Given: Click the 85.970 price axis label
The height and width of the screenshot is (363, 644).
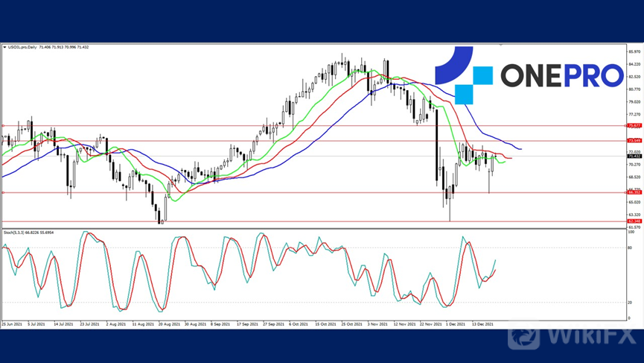Looking at the screenshot, I should pos(635,51).
